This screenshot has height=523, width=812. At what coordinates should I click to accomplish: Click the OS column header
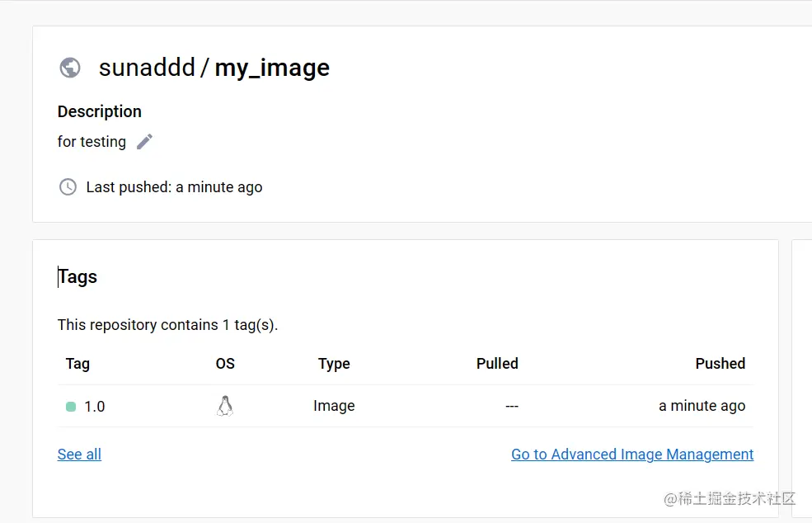(225, 364)
